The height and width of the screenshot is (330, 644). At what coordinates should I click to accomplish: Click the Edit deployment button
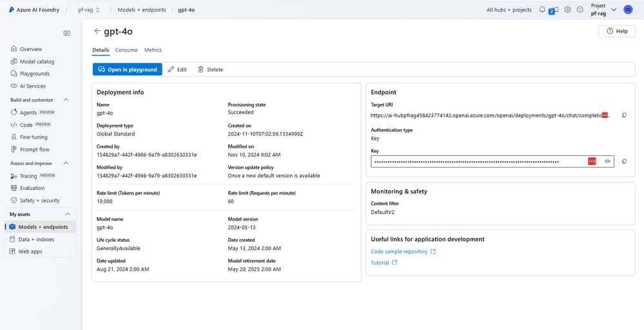click(x=177, y=70)
